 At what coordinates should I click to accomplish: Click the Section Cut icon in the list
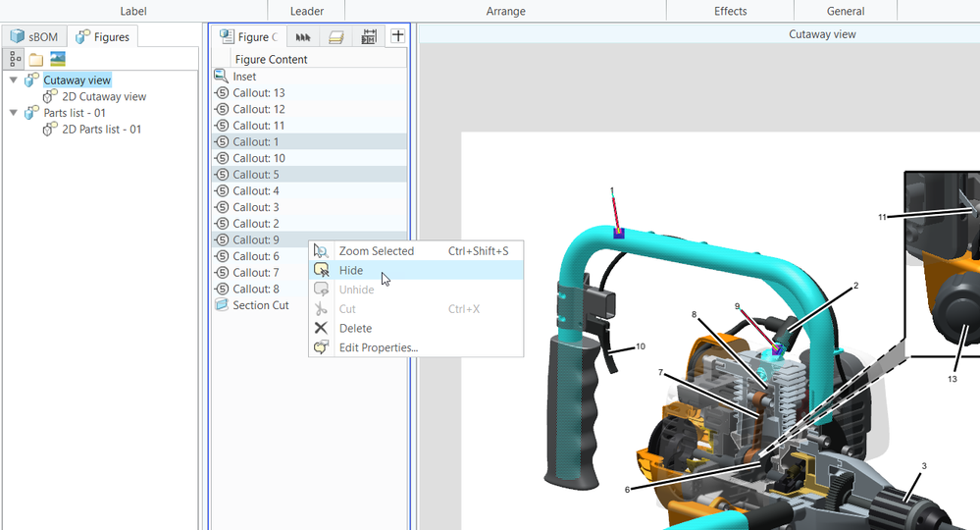pyautogui.click(x=221, y=305)
